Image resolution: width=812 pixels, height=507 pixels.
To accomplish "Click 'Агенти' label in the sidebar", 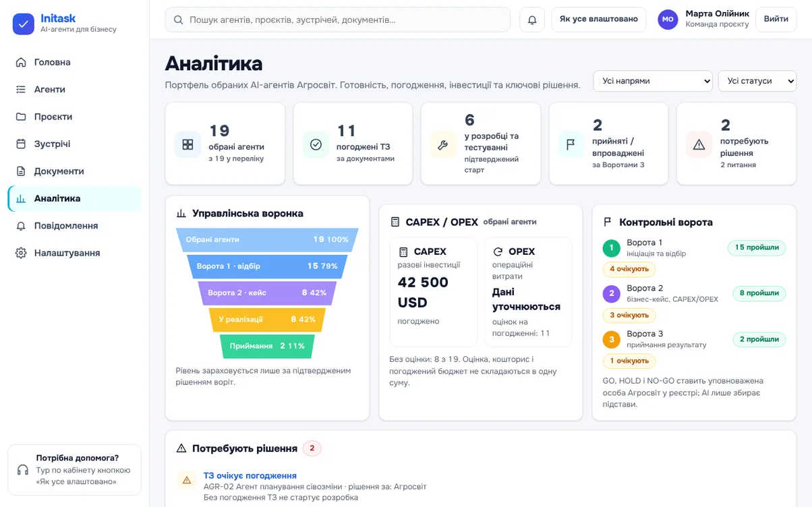I will (50, 89).
